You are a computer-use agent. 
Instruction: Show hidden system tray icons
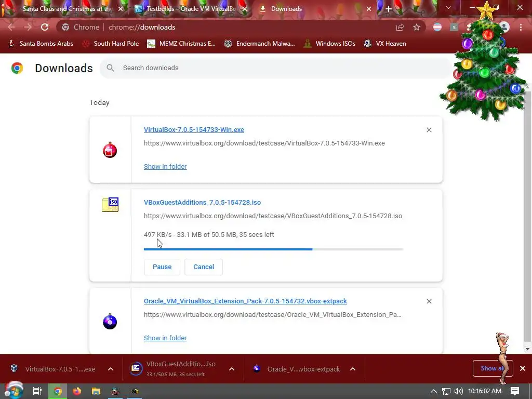434,391
